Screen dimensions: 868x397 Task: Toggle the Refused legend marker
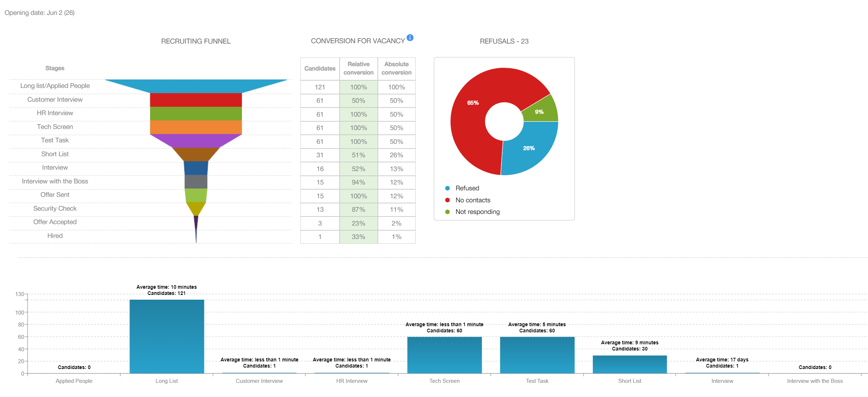448,188
